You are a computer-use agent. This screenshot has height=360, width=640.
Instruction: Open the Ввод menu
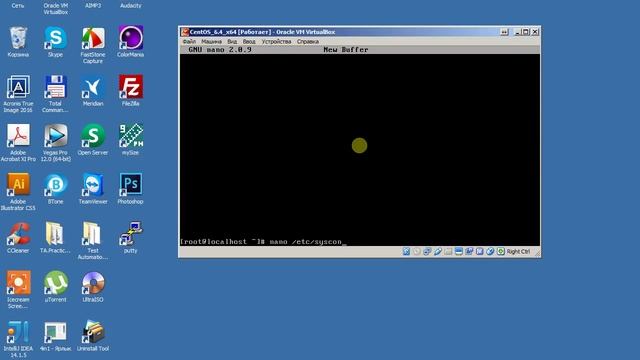pos(249,42)
